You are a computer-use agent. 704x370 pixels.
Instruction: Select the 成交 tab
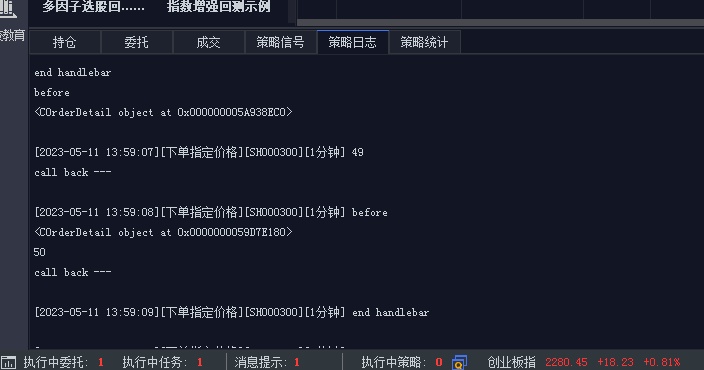(208, 42)
